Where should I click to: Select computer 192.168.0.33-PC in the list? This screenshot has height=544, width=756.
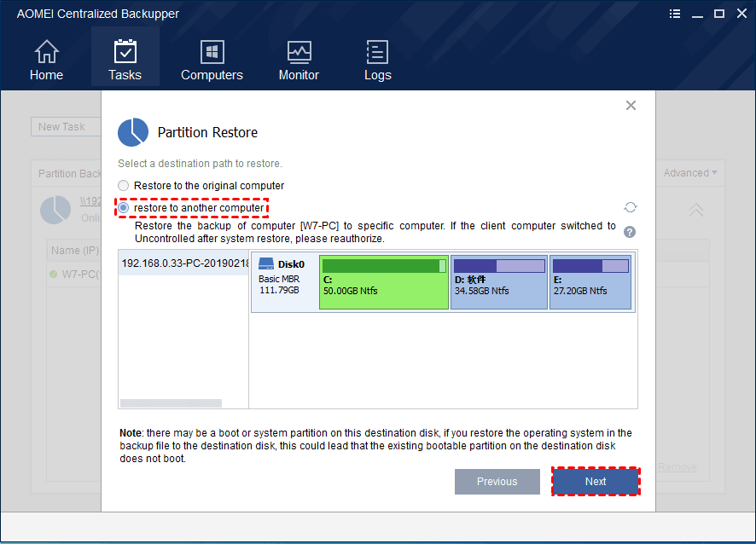[183, 263]
